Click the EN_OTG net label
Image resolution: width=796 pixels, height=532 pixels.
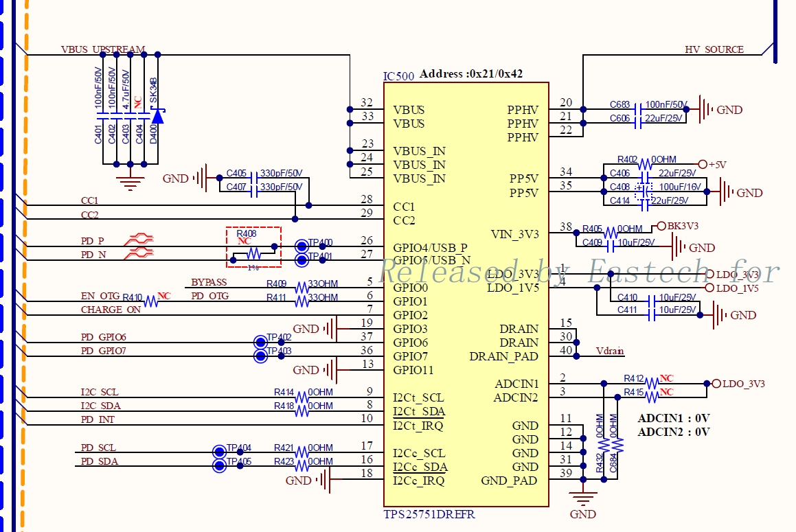click(100, 295)
